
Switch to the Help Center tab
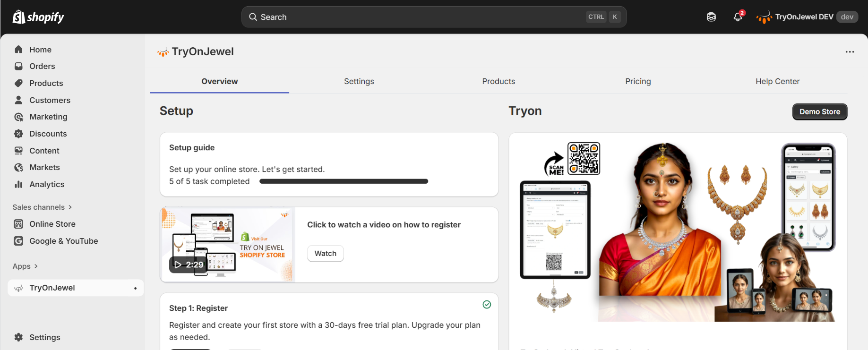(778, 81)
